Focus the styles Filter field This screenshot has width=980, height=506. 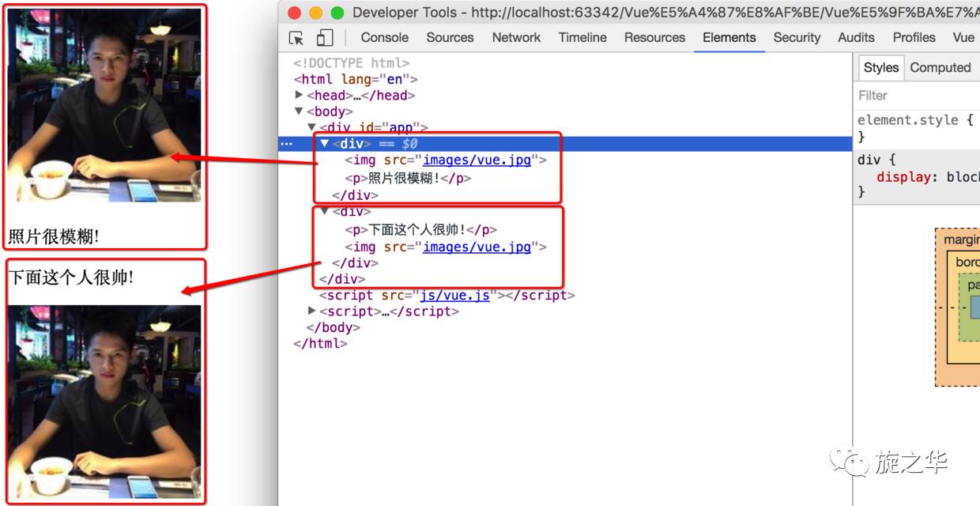[x=917, y=96]
